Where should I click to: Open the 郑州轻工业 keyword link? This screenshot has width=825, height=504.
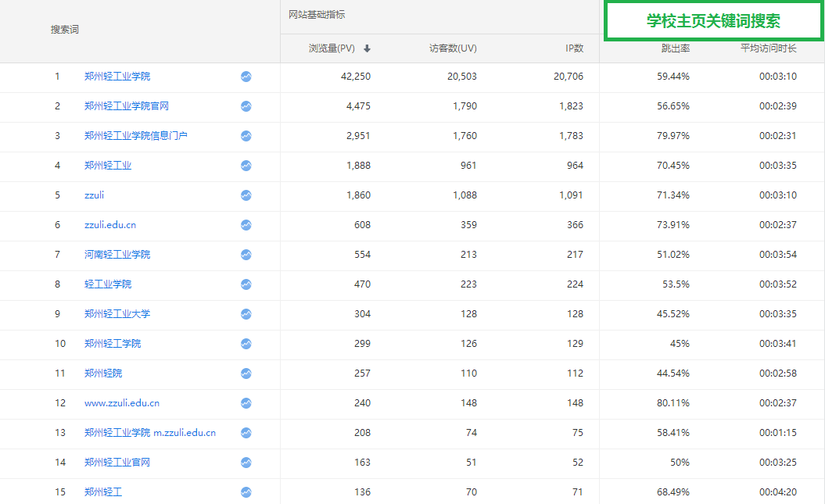click(x=108, y=166)
